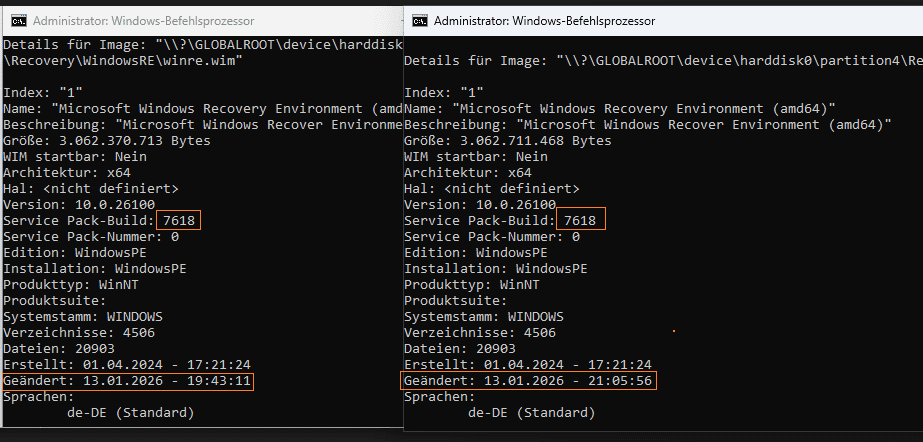Click the Erstellt date line in right window
Screen dimensions: 923x442
527,364
